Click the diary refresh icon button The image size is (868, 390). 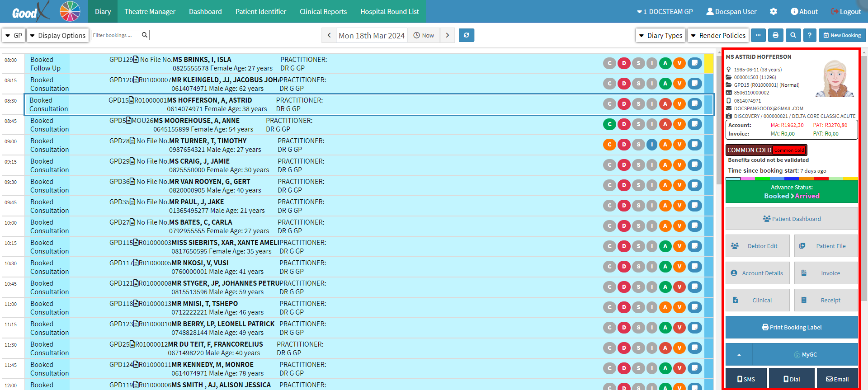466,35
